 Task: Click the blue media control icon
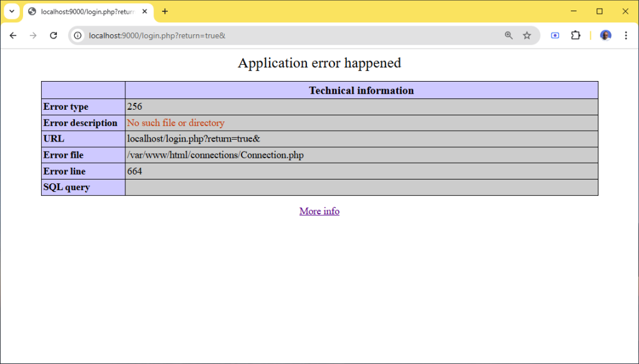555,36
